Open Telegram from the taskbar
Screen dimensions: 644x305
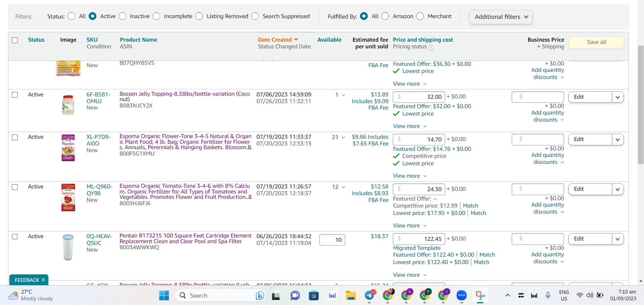click(x=370, y=296)
